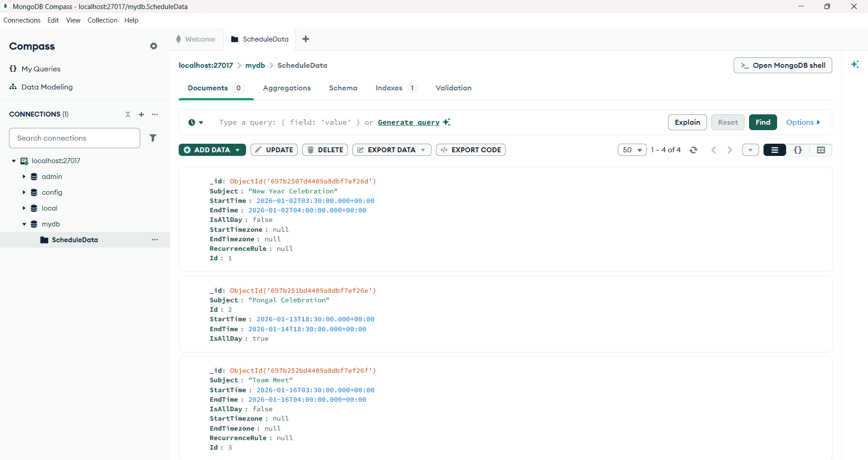
Task: Open connections more options menu
Action: (155, 114)
